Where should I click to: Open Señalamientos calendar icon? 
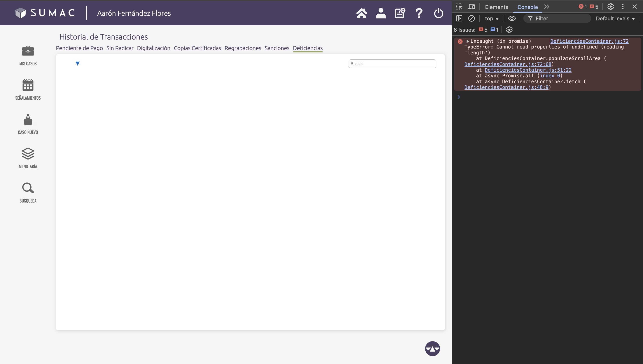click(28, 85)
